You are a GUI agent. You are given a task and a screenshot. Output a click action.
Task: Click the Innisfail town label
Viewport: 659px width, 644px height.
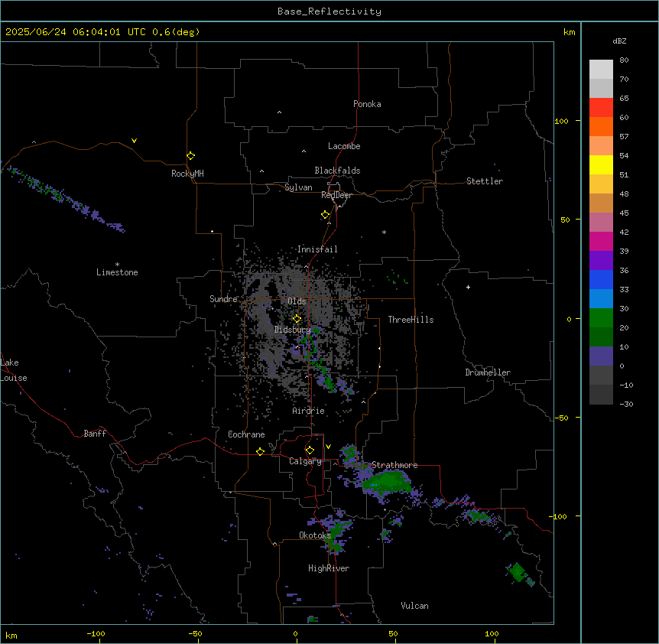pyautogui.click(x=317, y=249)
